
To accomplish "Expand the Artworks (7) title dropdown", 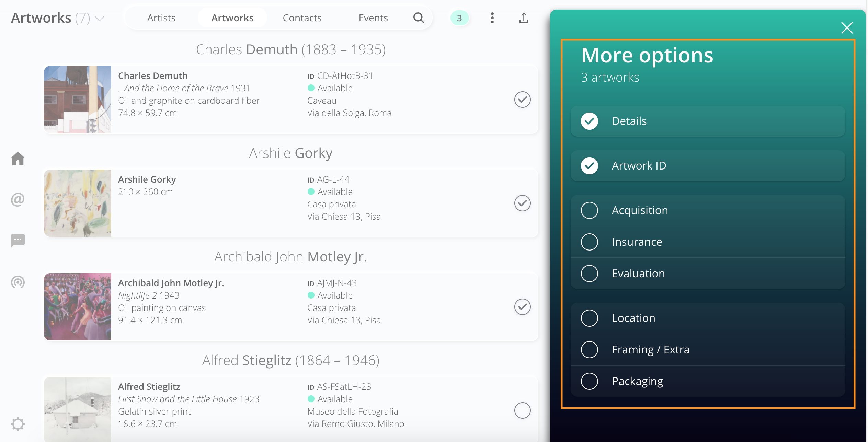I will 100,18.
